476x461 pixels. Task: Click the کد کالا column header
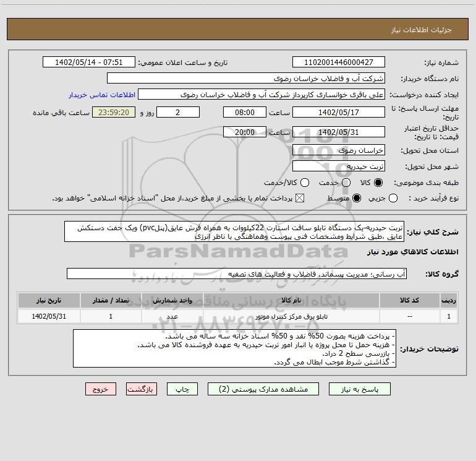point(409,300)
